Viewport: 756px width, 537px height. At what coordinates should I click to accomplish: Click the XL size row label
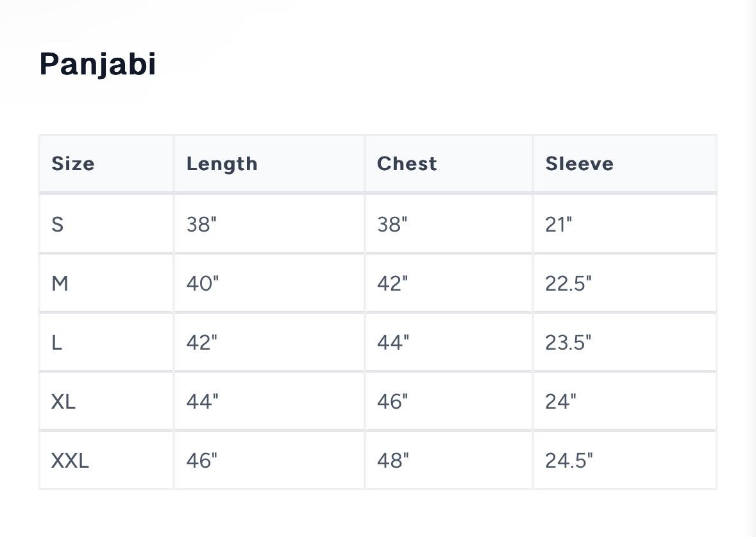click(x=63, y=402)
